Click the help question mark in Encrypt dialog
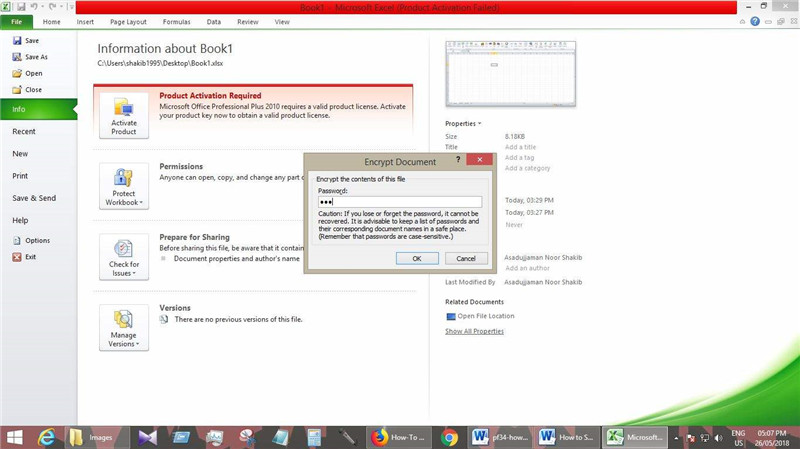Screen dimensions: 800x449 (458, 160)
